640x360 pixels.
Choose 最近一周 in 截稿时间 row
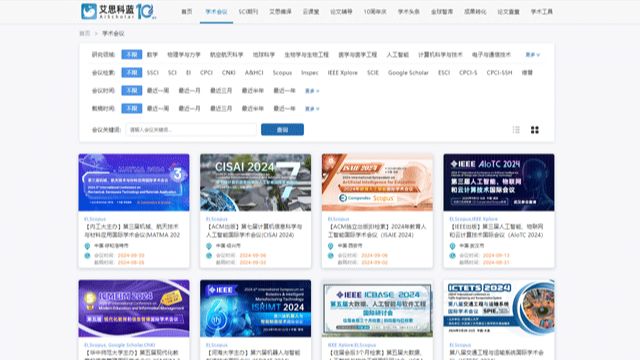[158, 109]
